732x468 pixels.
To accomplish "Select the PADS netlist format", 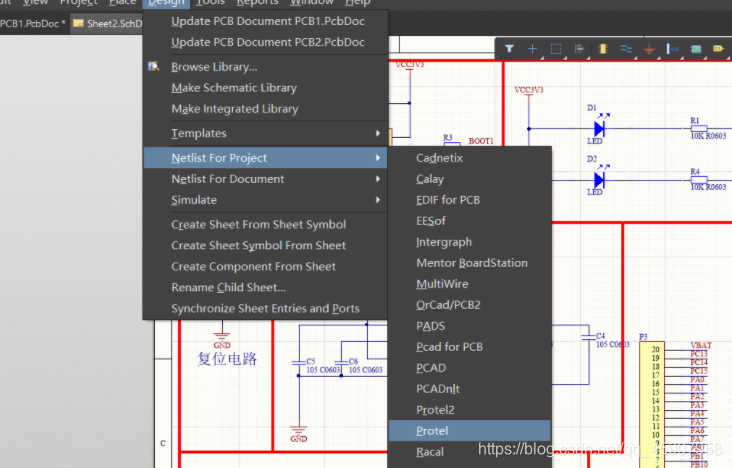I will click(470, 326).
